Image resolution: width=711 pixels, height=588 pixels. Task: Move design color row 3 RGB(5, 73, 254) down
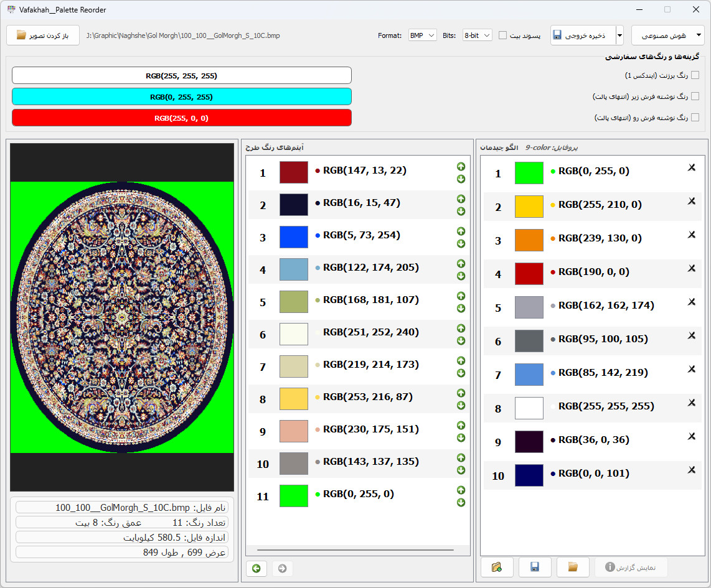tap(461, 244)
